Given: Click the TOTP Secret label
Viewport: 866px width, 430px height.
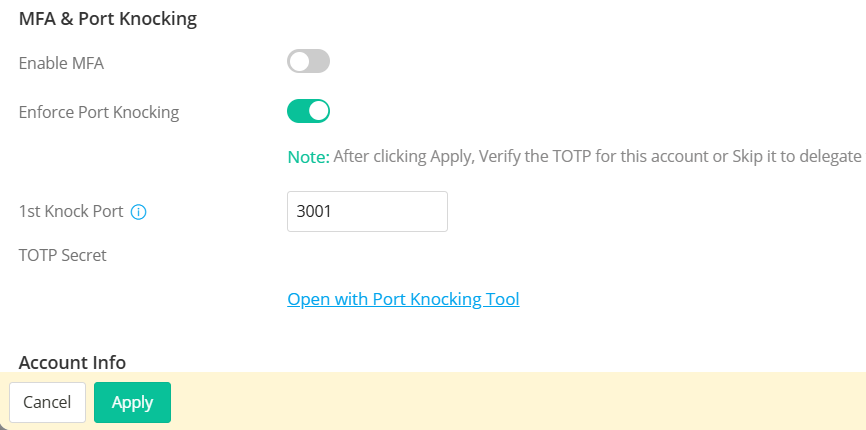Looking at the screenshot, I should click(x=63, y=255).
